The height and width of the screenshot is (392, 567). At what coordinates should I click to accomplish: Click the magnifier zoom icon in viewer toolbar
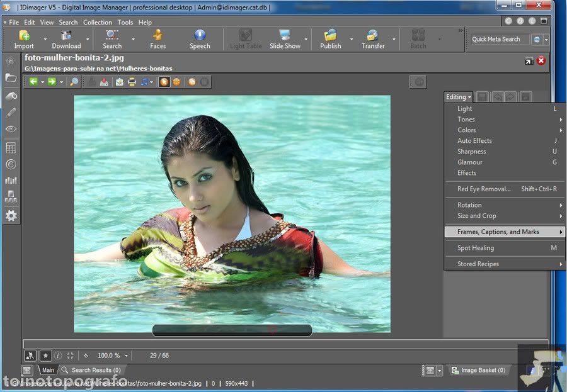coord(74,82)
